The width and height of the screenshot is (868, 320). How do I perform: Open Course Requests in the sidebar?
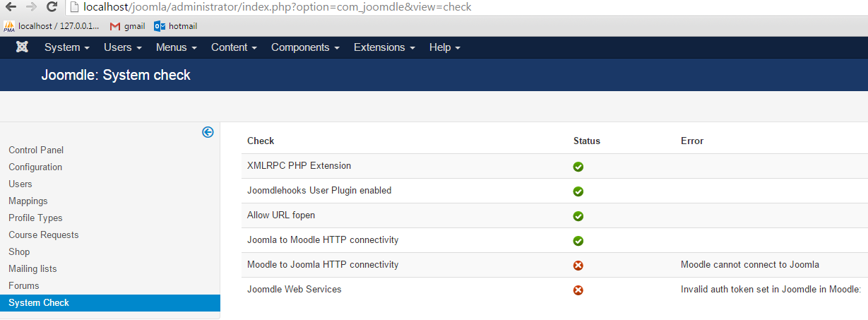click(44, 235)
